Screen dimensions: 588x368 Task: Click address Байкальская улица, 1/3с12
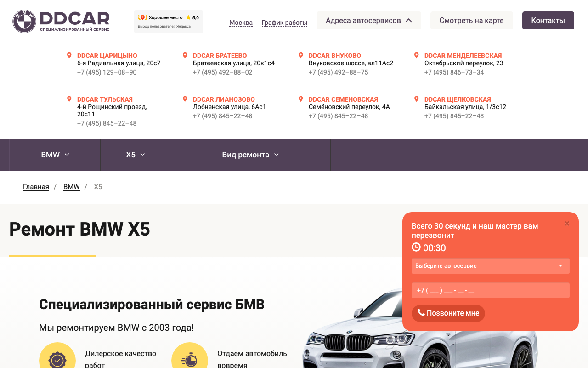point(465,107)
